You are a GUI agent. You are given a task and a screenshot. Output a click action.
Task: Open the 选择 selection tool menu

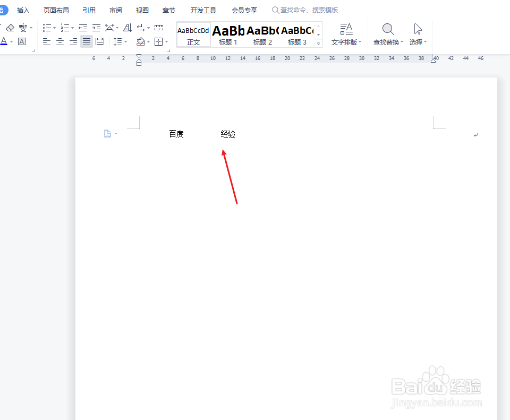pos(418,35)
